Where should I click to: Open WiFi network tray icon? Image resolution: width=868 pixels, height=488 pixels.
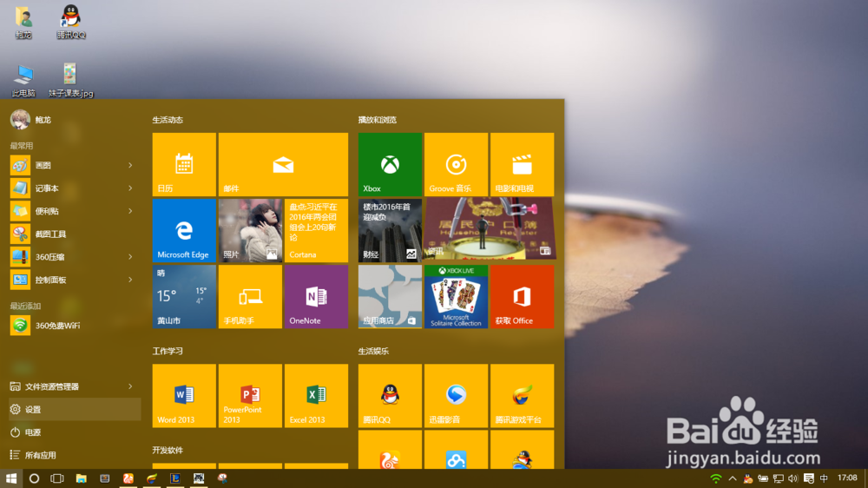click(716, 478)
